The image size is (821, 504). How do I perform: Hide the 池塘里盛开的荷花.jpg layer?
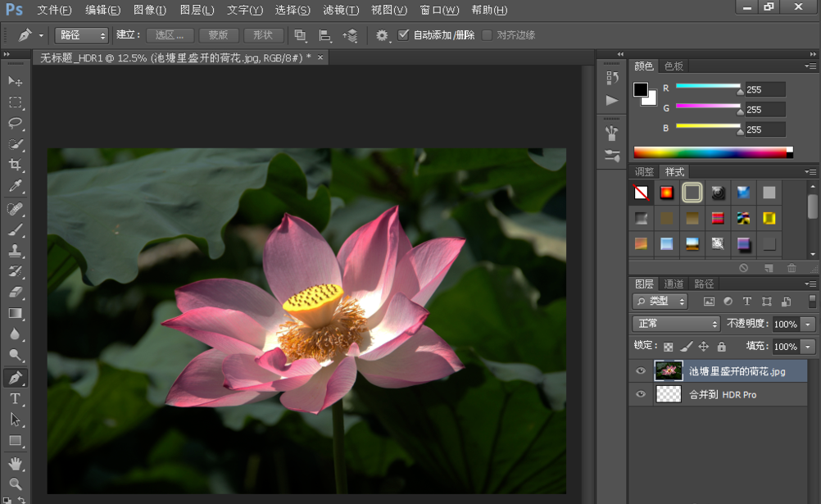point(641,371)
